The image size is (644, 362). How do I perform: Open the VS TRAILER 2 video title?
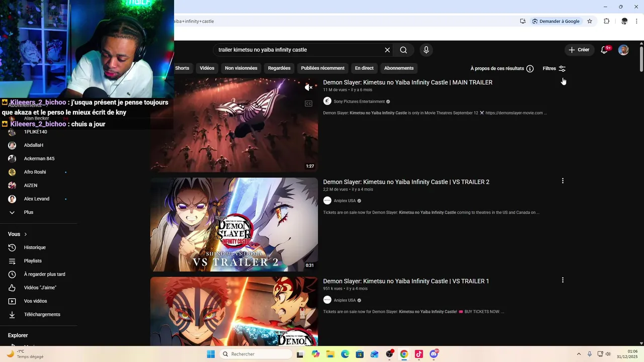(x=406, y=182)
